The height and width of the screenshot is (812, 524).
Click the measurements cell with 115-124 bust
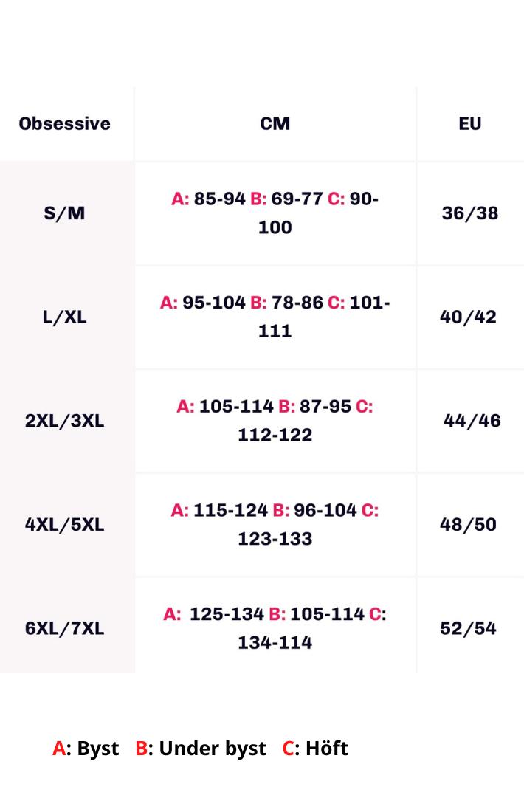tap(275, 525)
